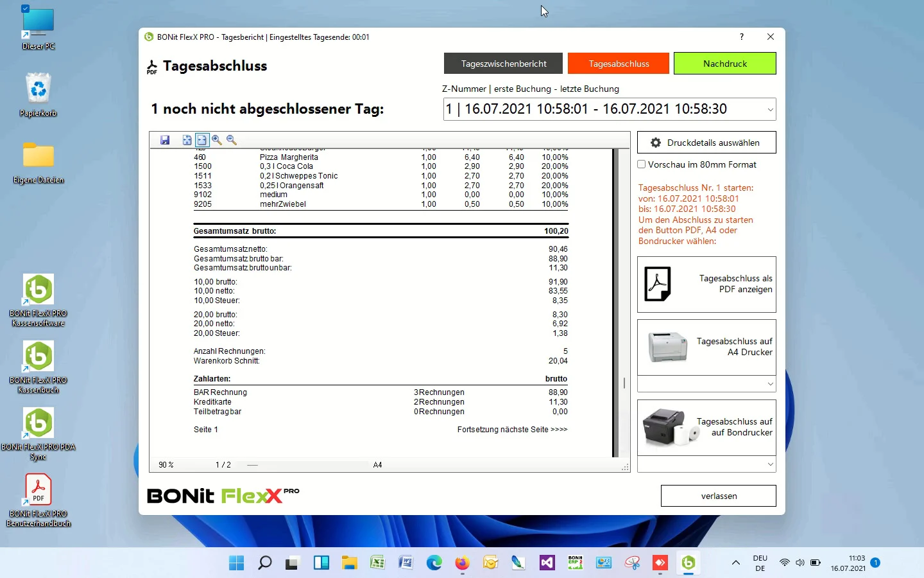Click the report preview vertical scrollbar
This screenshot has height=578, width=924.
click(624, 383)
